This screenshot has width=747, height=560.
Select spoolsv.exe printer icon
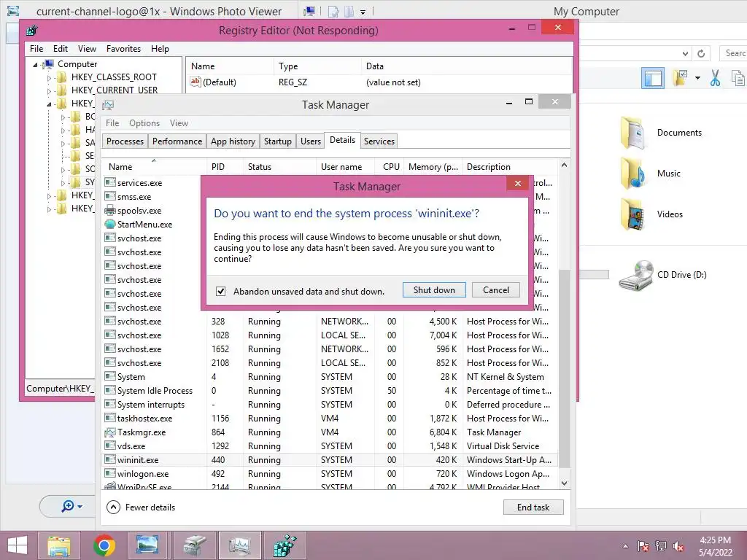[110, 210]
